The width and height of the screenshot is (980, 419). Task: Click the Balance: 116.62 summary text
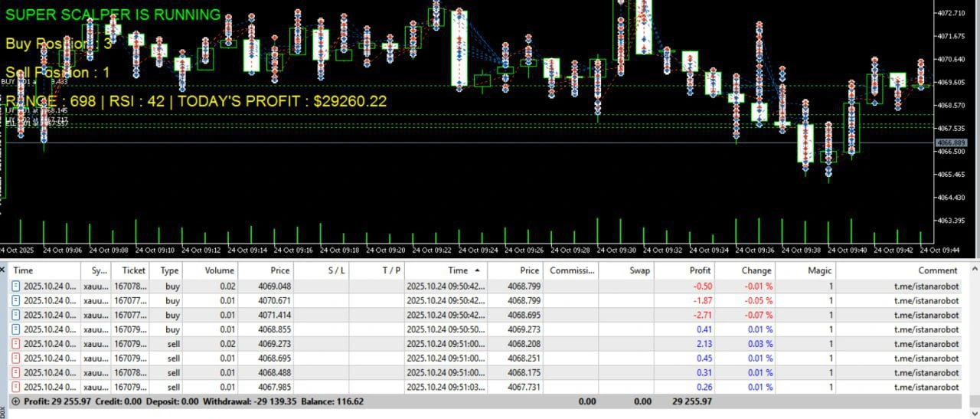[x=332, y=401]
